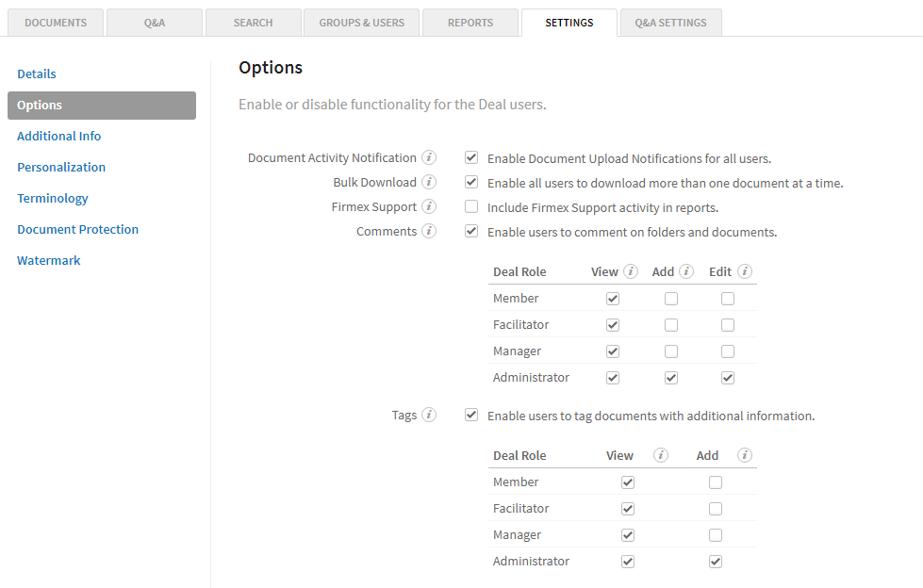
Task: Check Manager Edit checkbox in Comments table
Action: click(x=728, y=351)
